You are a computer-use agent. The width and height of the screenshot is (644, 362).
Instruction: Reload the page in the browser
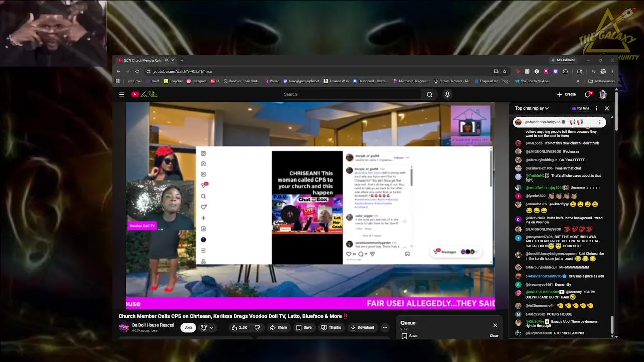[137, 71]
